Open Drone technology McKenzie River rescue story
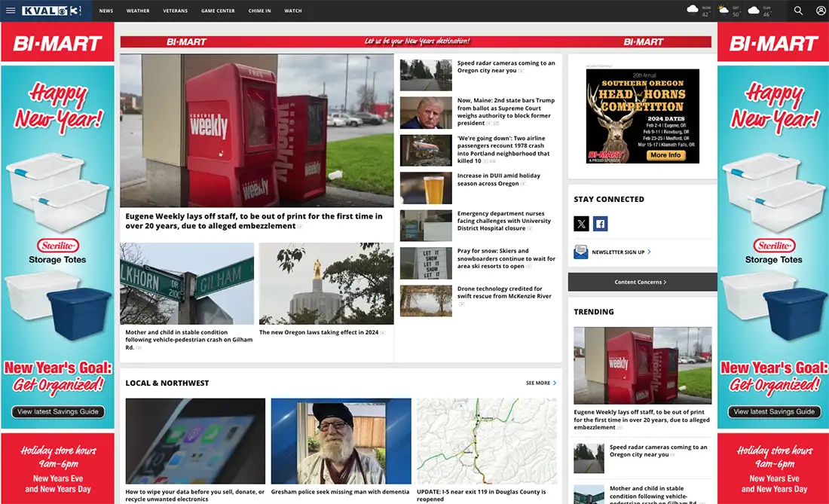 (x=504, y=292)
